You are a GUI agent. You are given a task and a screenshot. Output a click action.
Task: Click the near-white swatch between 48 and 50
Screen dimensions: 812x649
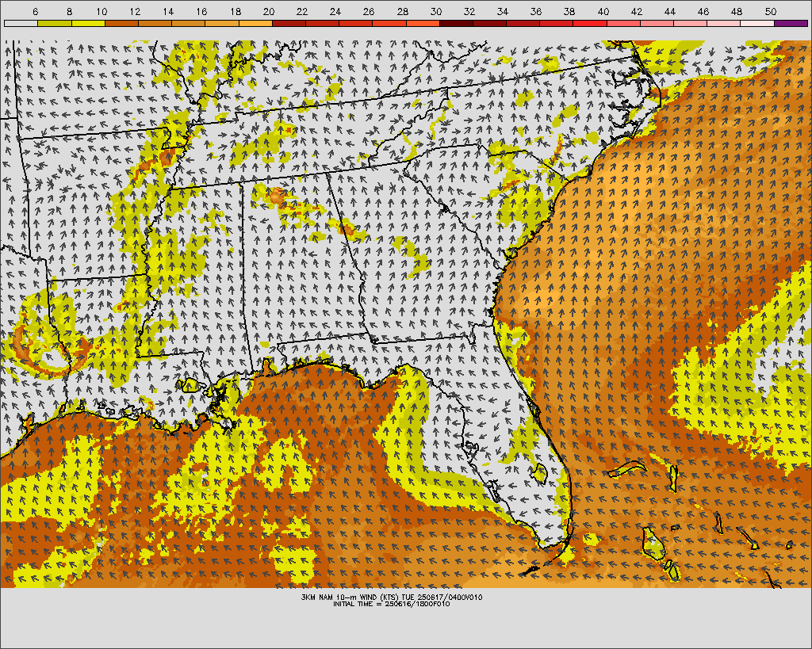click(x=757, y=23)
